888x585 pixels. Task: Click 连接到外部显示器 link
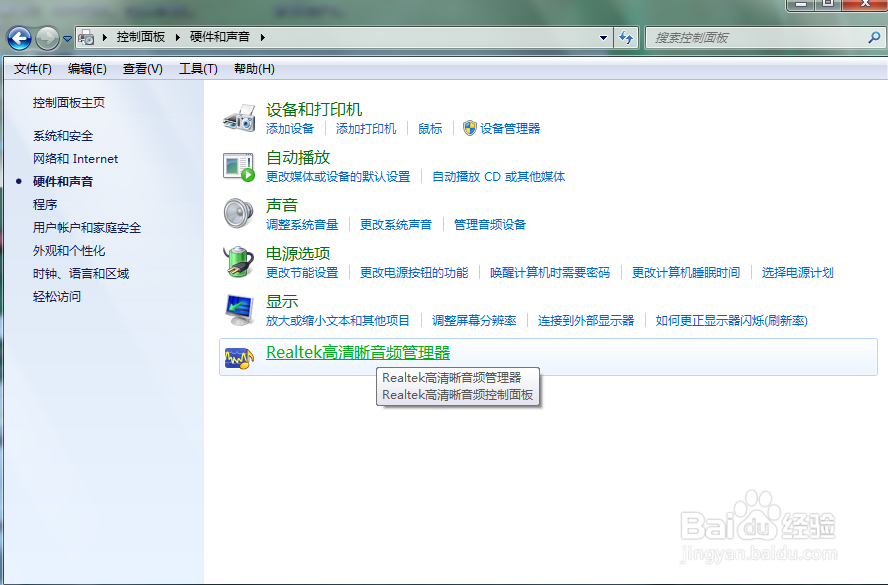tap(586, 321)
